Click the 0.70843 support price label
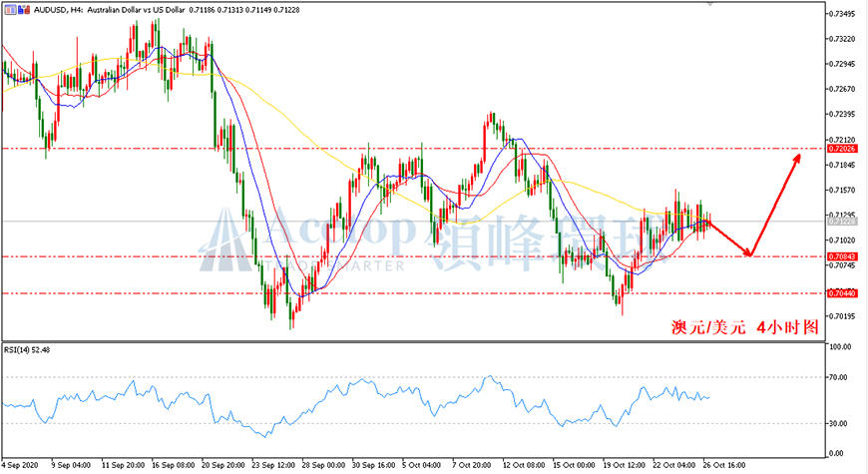This screenshot has height=474, width=868. pos(842,256)
